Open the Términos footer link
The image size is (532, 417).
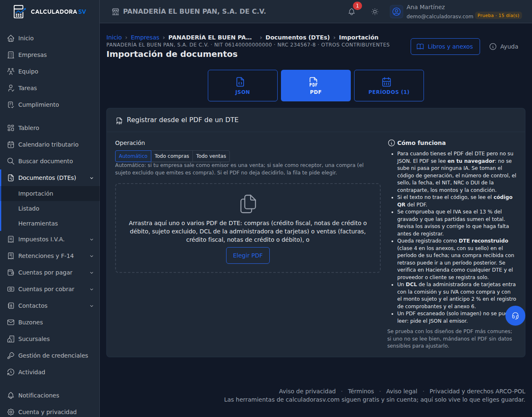pyautogui.click(x=361, y=391)
